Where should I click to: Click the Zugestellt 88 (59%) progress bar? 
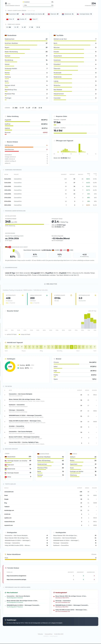pyautogui.click(x=26, y=122)
